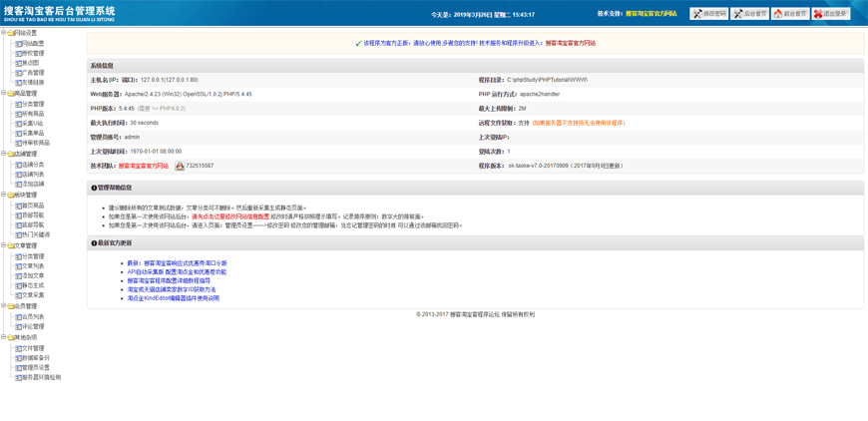Open 文章采集 in the sidebar
The image size is (868, 421).
[33, 295]
